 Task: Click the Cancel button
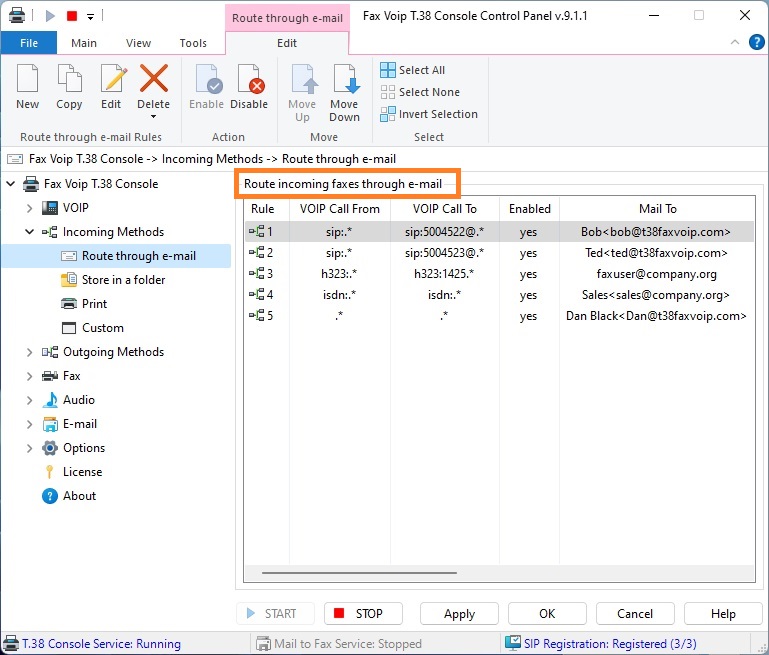(635, 614)
